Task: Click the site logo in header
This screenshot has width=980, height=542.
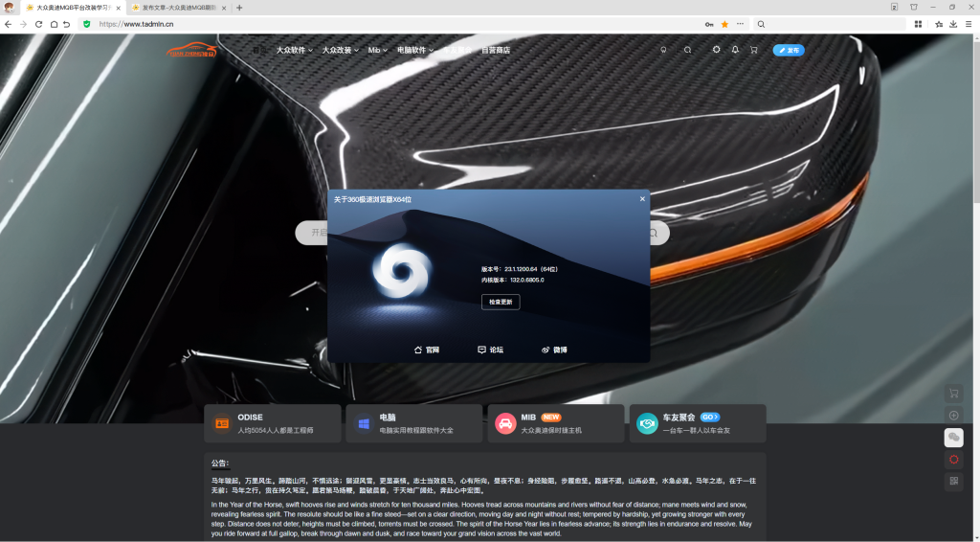Action: click(x=191, y=50)
